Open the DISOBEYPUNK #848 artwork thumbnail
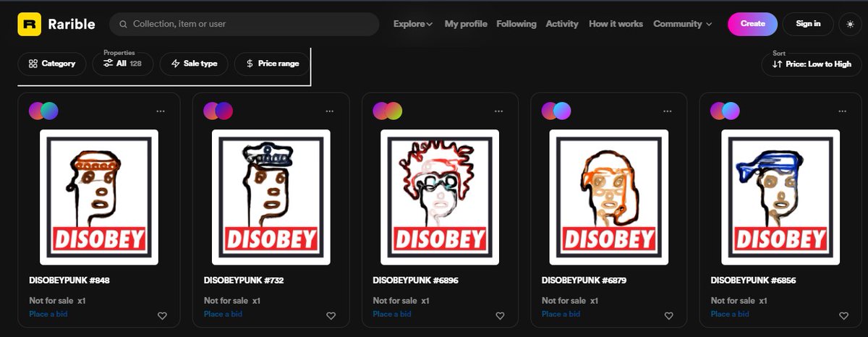The width and height of the screenshot is (868, 337). 99,197
